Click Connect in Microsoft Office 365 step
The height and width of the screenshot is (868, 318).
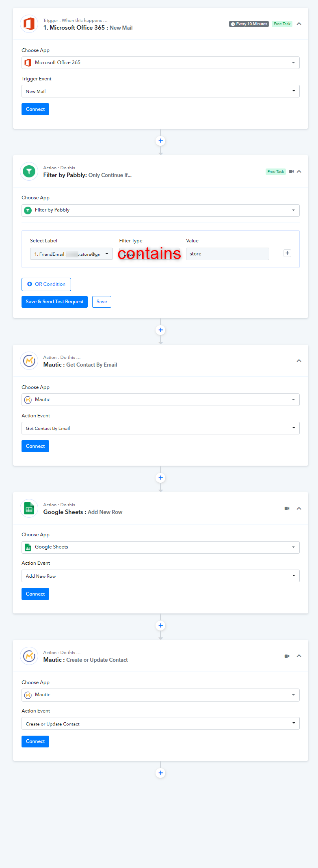point(35,109)
